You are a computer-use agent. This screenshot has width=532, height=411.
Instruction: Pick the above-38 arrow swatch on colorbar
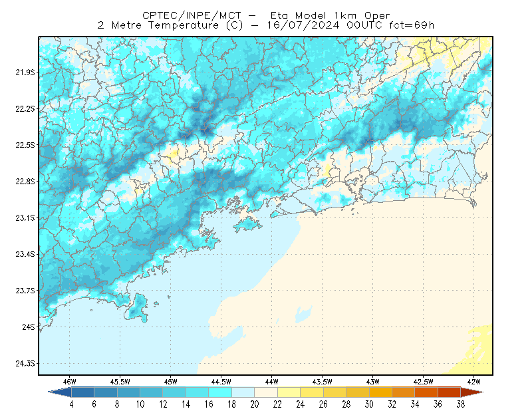(471, 392)
